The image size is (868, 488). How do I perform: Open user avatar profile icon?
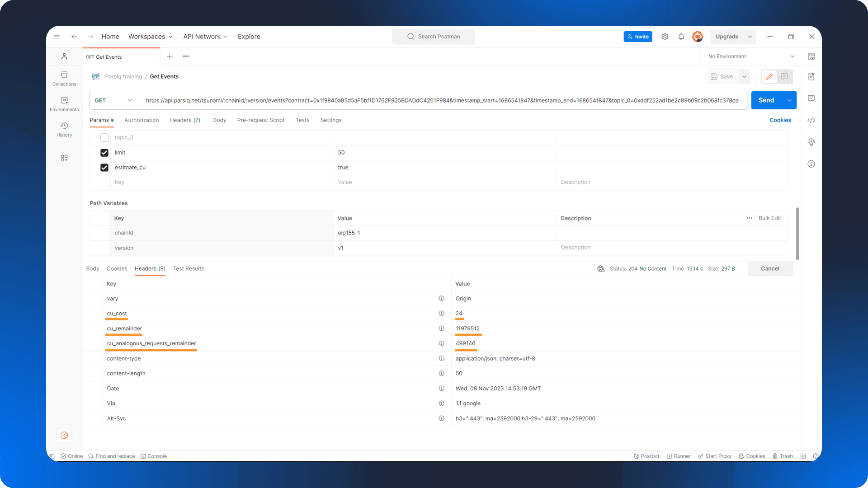coord(698,37)
